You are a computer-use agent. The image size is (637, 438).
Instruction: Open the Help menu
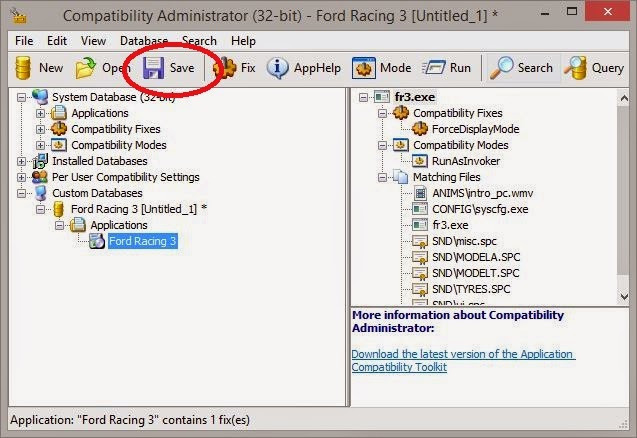[243, 41]
